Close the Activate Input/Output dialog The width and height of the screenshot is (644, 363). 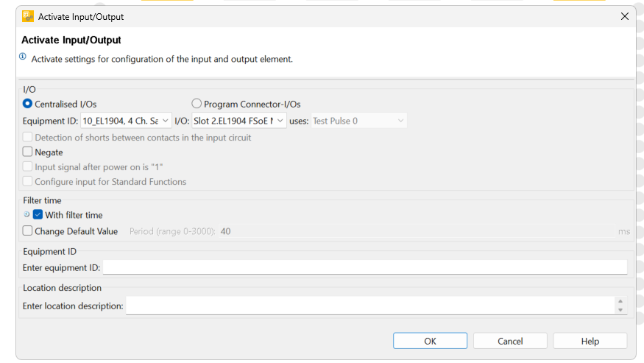tap(625, 16)
